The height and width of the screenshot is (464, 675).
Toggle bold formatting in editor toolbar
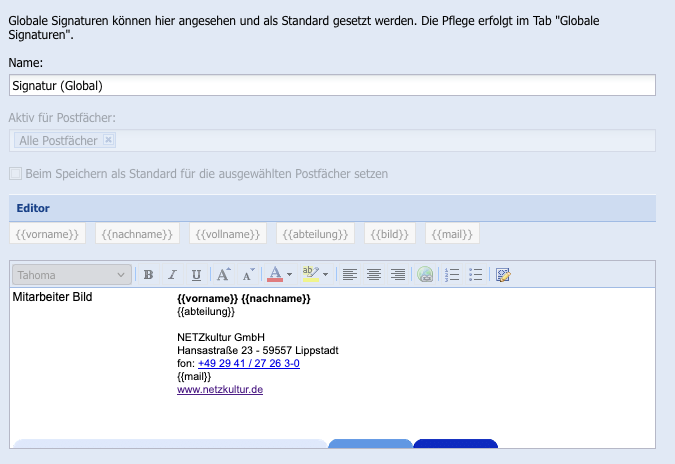[x=149, y=275]
